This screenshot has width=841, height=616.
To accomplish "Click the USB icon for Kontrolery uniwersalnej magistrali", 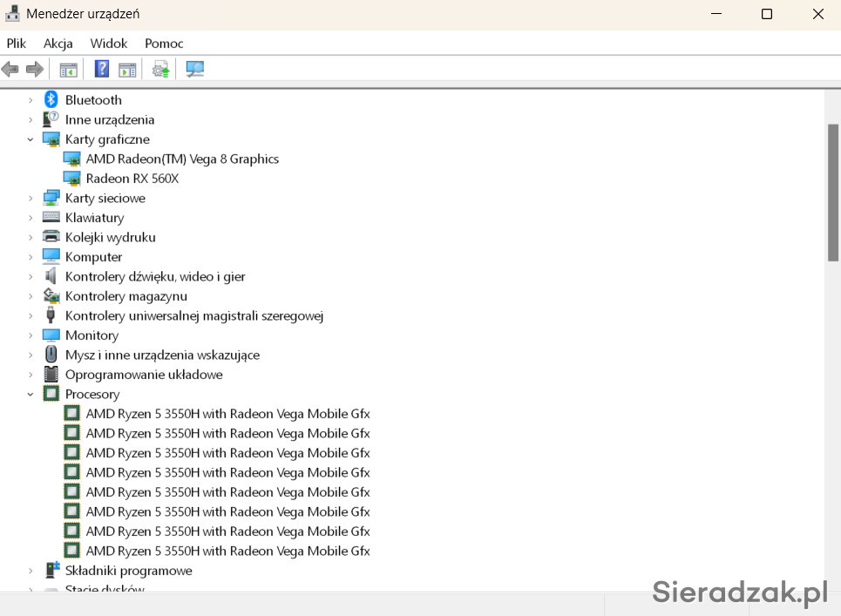I will coord(51,315).
